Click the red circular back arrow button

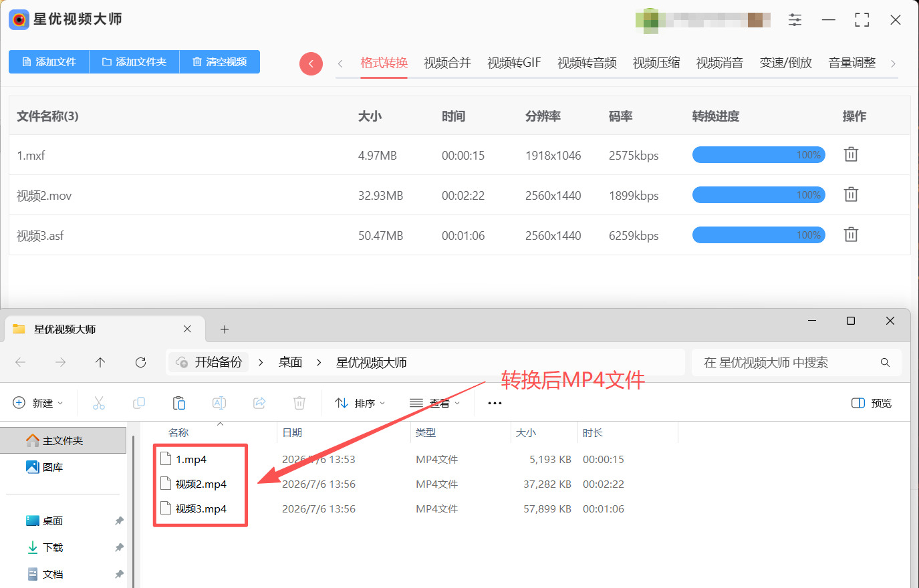(311, 63)
